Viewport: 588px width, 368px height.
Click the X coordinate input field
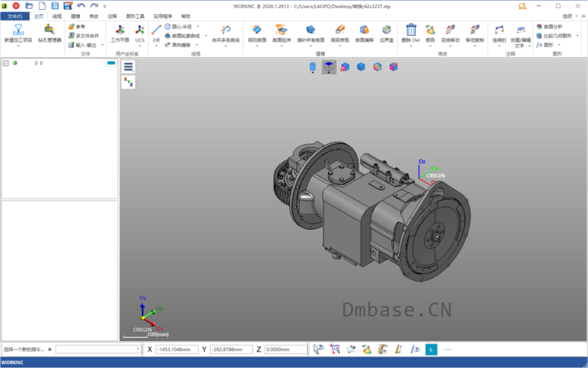pyautogui.click(x=176, y=350)
